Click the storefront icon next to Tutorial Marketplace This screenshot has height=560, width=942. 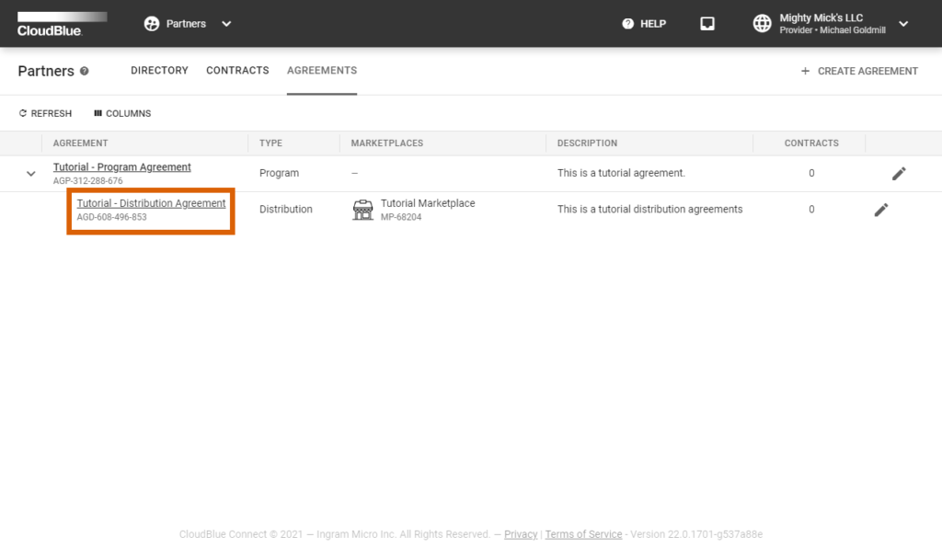coord(362,209)
